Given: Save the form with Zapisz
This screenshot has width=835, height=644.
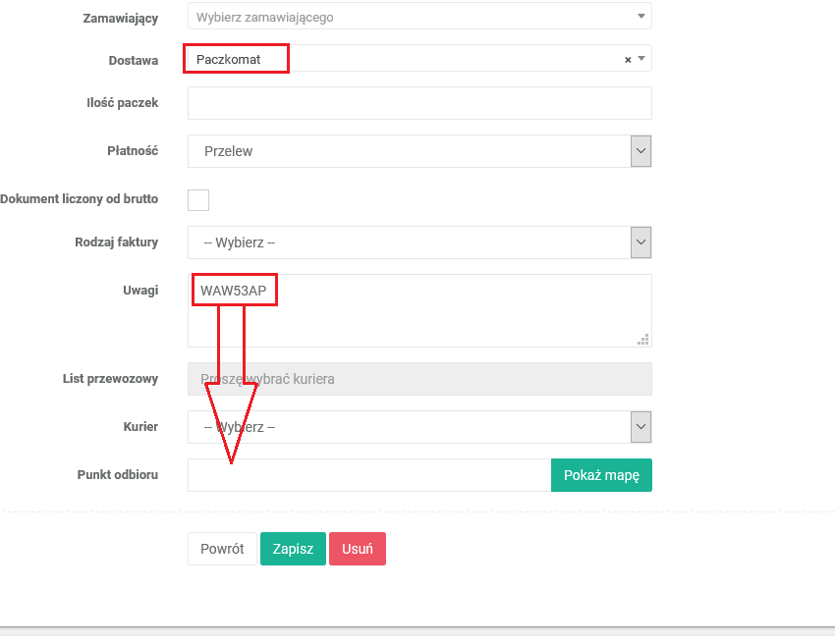Looking at the screenshot, I should (x=293, y=549).
